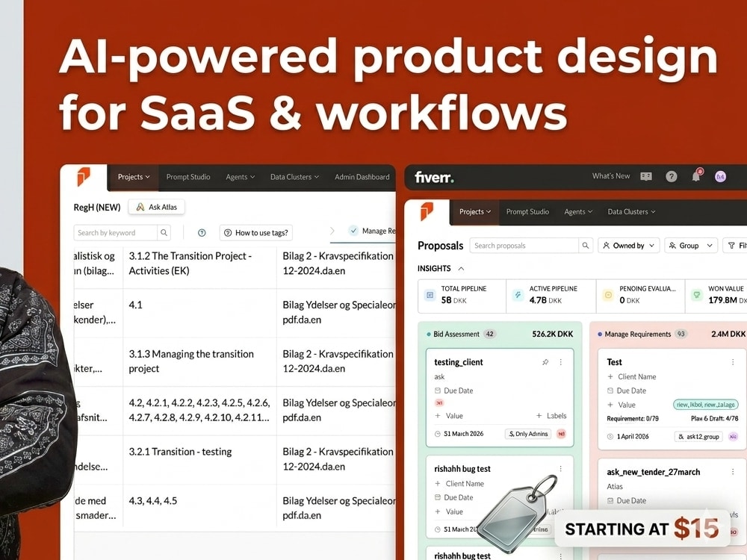Screen dimensions: 747x560
Task: Click cell '3.1.2 The Transition Project - Activities (EK)'
Action: (x=199, y=264)
